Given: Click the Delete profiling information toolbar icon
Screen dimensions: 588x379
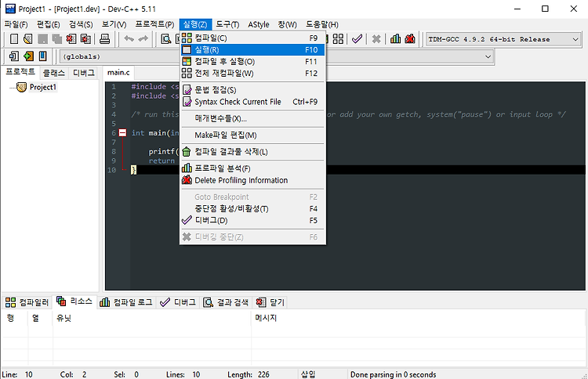Looking at the screenshot, I should tap(410, 38).
